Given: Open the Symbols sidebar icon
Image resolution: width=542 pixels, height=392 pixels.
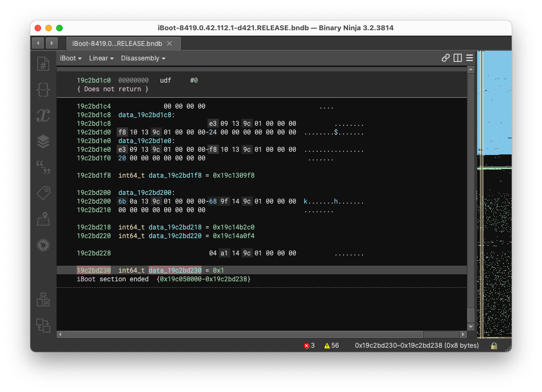Looking at the screenshot, I should (x=43, y=64).
